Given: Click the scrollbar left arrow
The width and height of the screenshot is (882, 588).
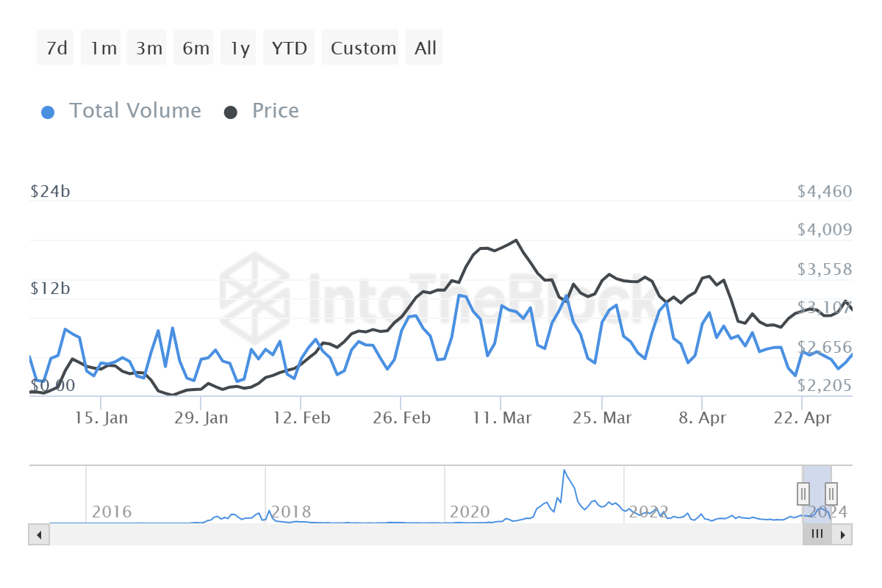Looking at the screenshot, I should [39, 534].
